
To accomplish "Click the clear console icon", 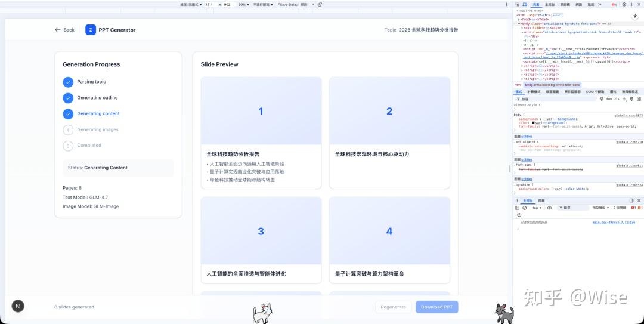I will 525,208.
